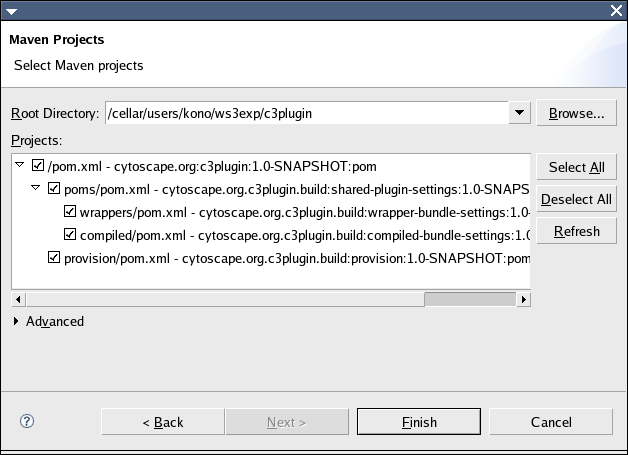This screenshot has width=628, height=455.
Task: Toggle the wrappers/pom.xml checkbox
Action: click(70, 212)
